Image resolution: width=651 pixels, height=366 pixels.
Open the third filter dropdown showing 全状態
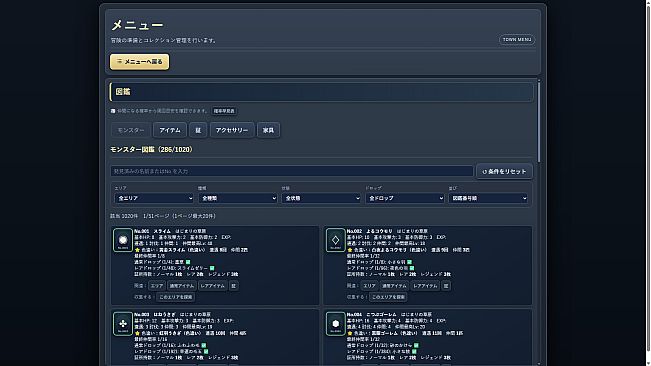click(321, 198)
